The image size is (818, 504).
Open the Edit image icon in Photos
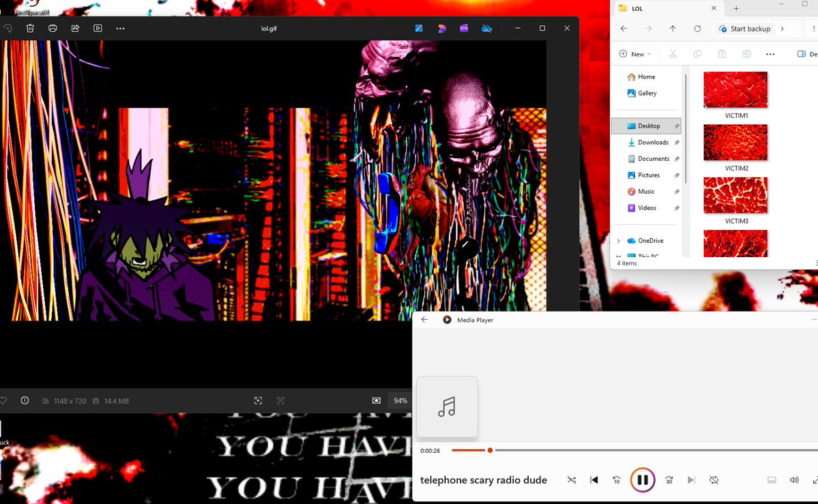coord(419,28)
